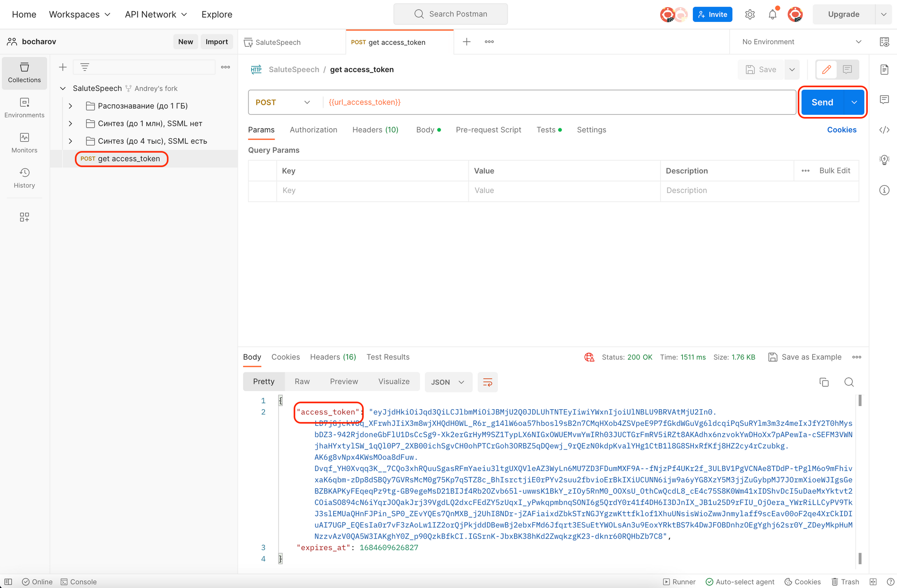The height and width of the screenshot is (588, 897).
Task: Open tab options three-dot menu
Action: (x=489, y=42)
